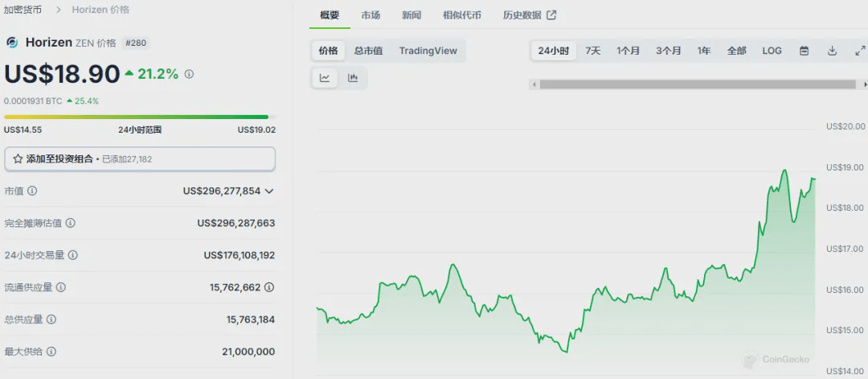Click the Horizen 价格 breadcrumb text
The height and width of the screenshot is (379, 868).
(x=100, y=10)
